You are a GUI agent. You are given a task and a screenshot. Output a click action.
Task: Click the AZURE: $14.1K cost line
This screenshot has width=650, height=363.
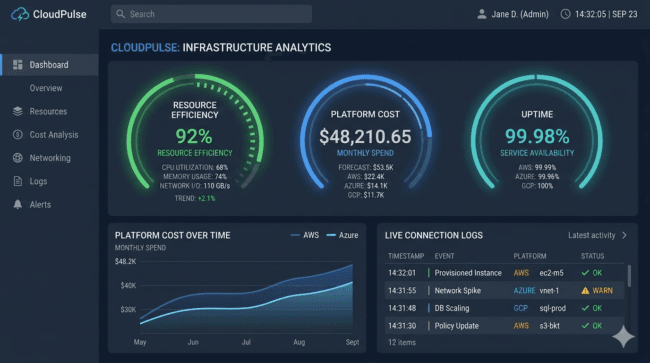[x=366, y=186]
